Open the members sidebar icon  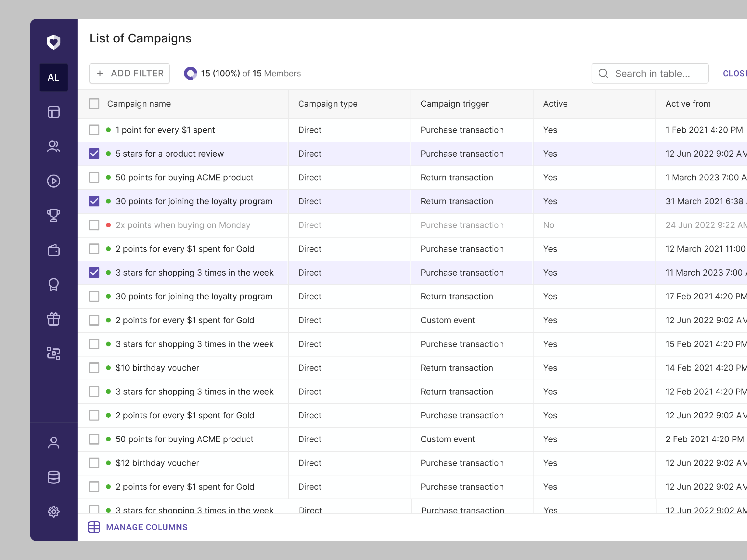point(53,147)
